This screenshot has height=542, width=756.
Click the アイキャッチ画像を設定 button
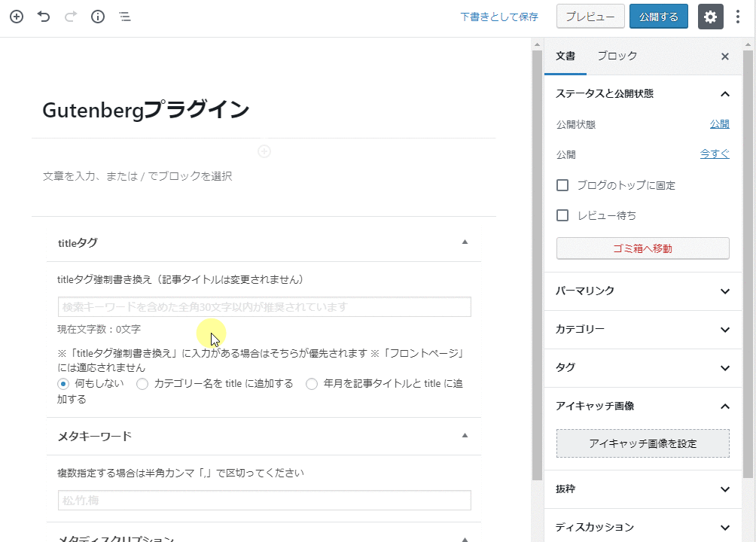point(643,443)
